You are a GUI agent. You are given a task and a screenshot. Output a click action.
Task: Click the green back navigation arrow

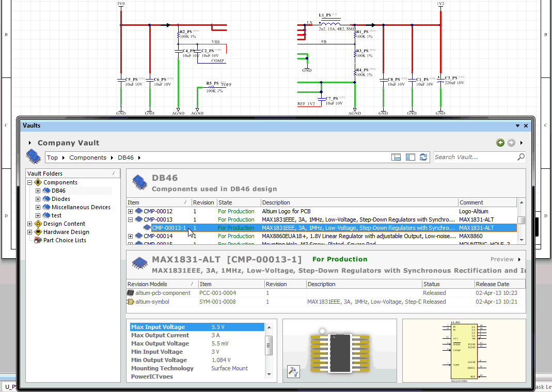coord(500,143)
